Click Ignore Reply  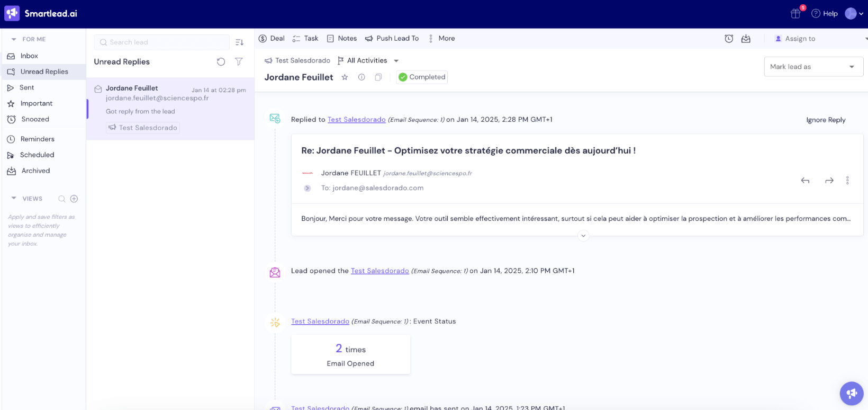(x=826, y=120)
